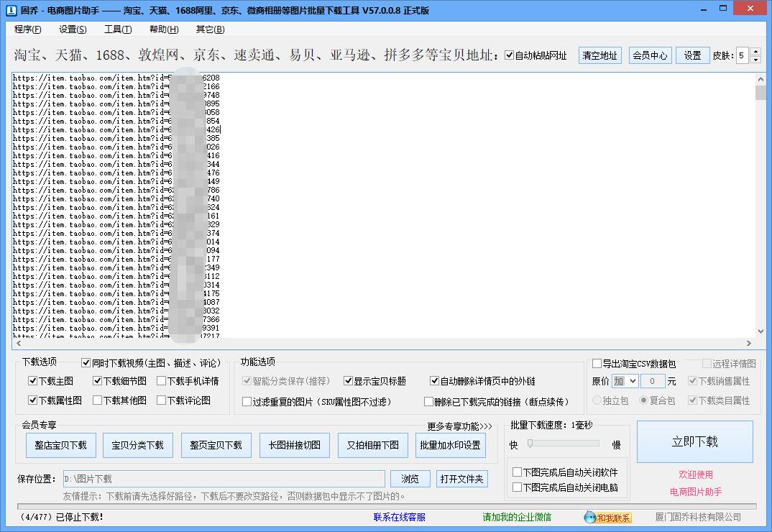Toggle 同时下载视频 checkbox
The width and height of the screenshot is (772, 532).
(86, 362)
